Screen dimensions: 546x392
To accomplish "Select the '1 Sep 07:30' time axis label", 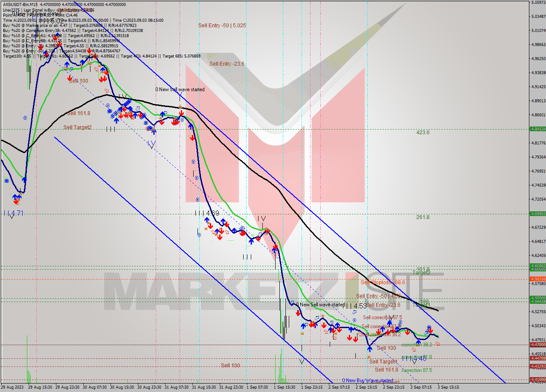I will click(x=258, y=387).
